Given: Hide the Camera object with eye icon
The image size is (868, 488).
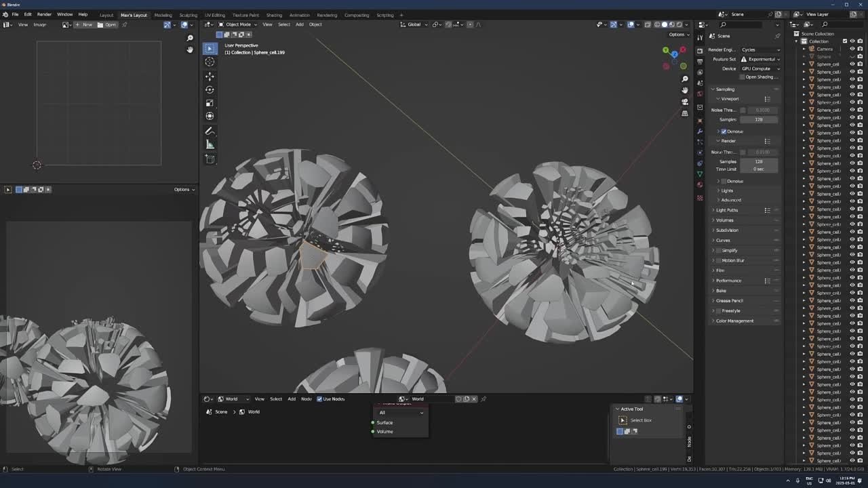Looking at the screenshot, I should click(x=852, y=49).
